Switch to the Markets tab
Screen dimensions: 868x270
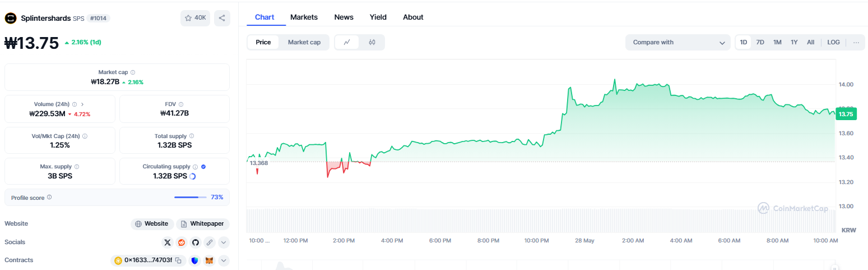pyautogui.click(x=304, y=17)
